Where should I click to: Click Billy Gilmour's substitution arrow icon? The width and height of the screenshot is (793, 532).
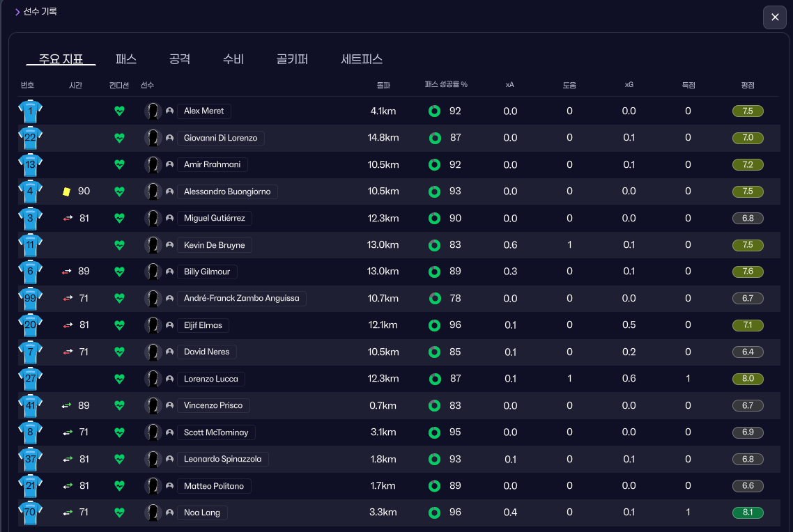click(67, 272)
